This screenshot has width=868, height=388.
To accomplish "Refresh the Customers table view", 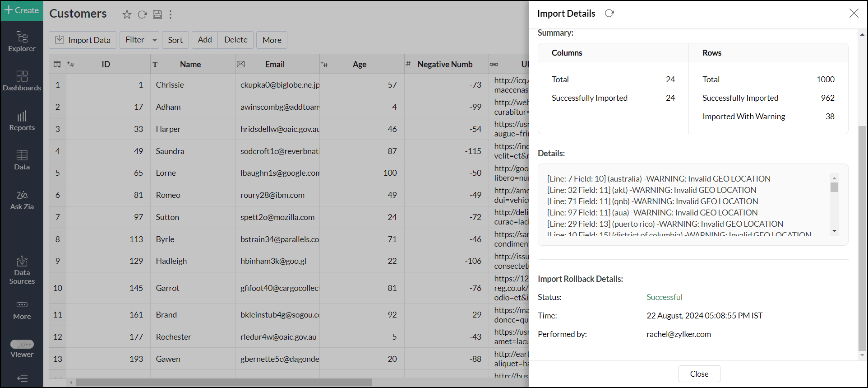I will coord(142,14).
